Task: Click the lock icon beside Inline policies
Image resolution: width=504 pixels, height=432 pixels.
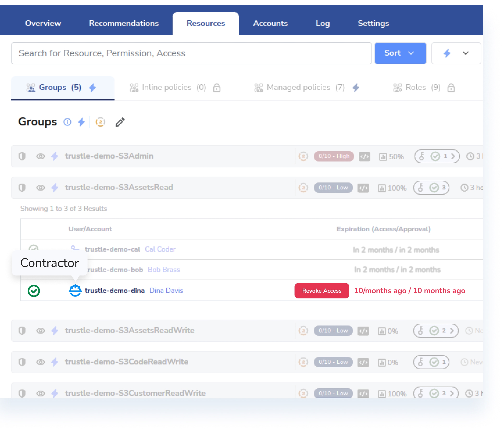Action: click(x=217, y=87)
